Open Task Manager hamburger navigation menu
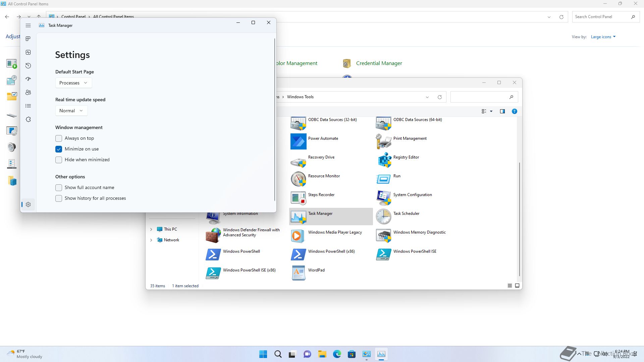This screenshot has height=362, width=644. tap(28, 25)
